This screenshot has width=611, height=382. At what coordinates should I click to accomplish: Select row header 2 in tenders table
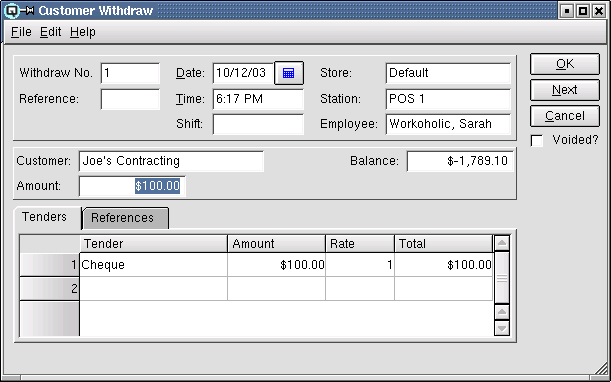tap(49, 289)
